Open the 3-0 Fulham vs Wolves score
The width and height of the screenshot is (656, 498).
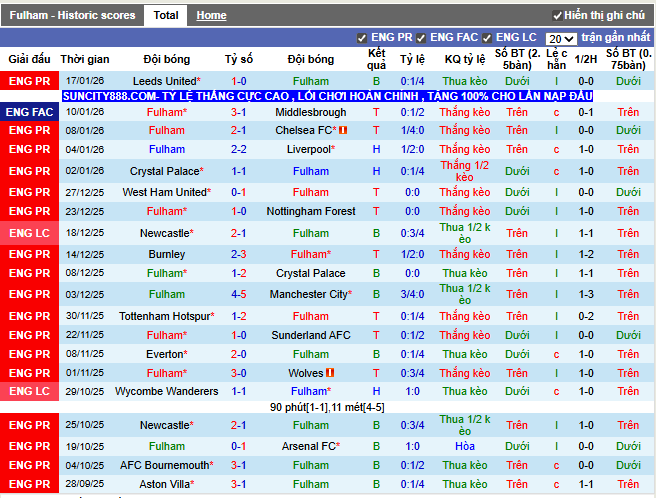click(238, 373)
